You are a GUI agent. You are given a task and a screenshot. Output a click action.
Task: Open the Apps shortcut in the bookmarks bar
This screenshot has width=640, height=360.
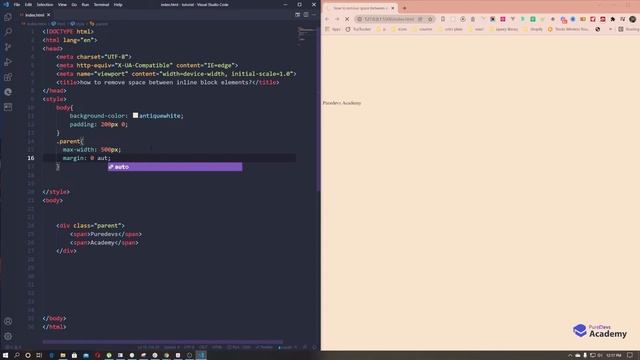[333, 29]
